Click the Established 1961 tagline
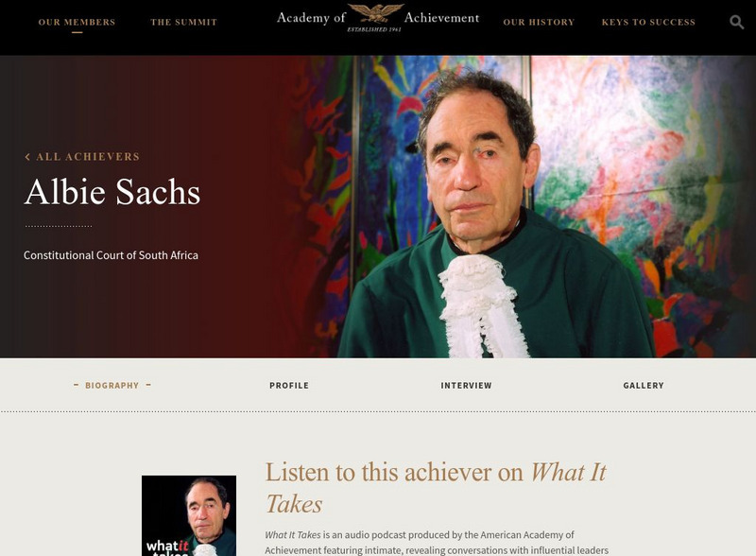Screen dimensions: 756x556 point(374,29)
